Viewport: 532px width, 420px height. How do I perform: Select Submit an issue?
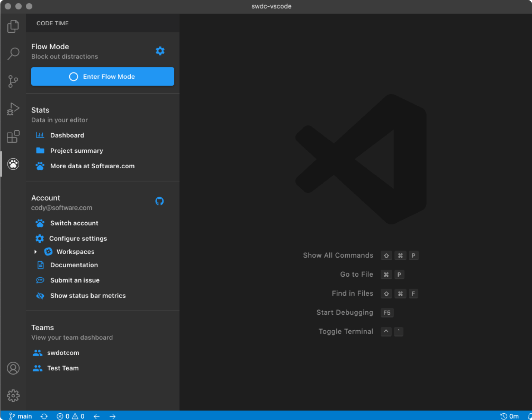75,280
